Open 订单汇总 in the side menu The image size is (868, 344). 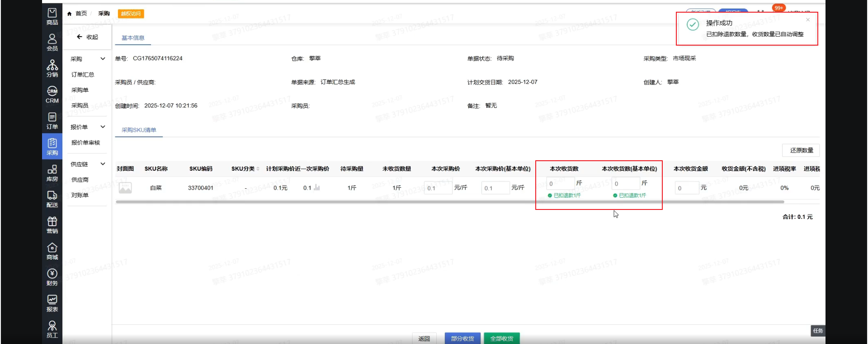[x=83, y=75]
